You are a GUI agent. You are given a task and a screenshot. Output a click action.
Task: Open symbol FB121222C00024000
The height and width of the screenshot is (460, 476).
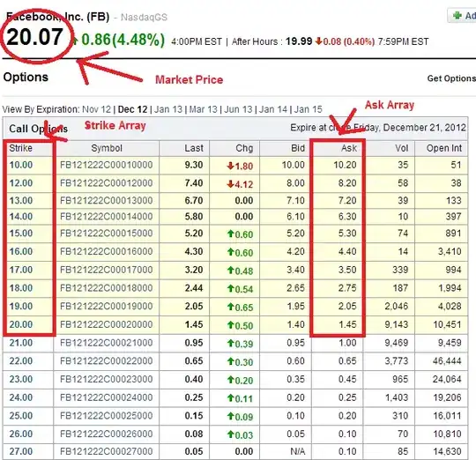(107, 397)
